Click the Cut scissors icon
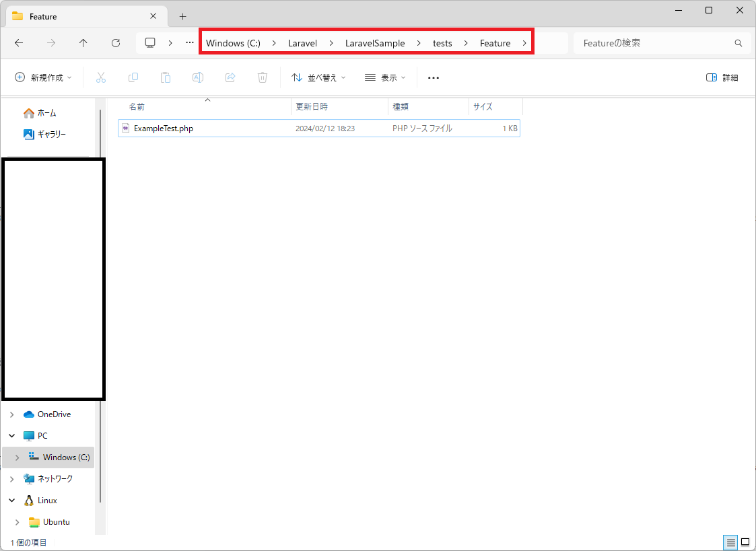756x551 pixels. pyautogui.click(x=101, y=77)
